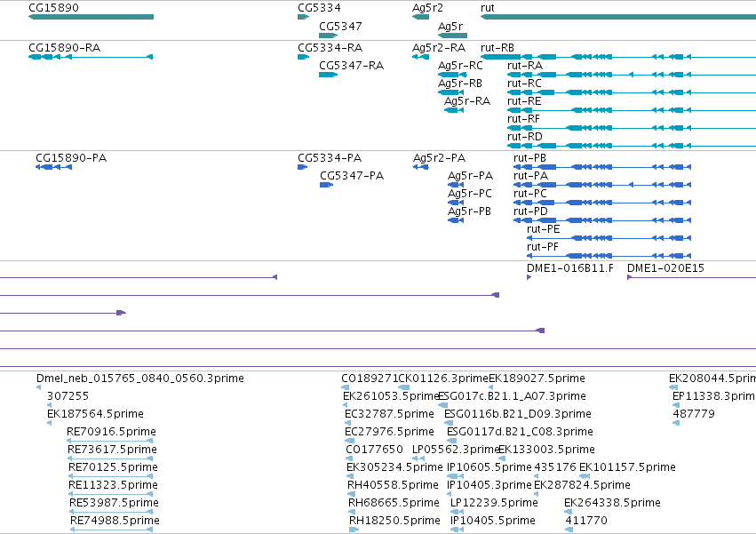Image resolution: width=756 pixels, height=534 pixels.
Task: Open the CG5347-PA protein label
Action: 352,176
